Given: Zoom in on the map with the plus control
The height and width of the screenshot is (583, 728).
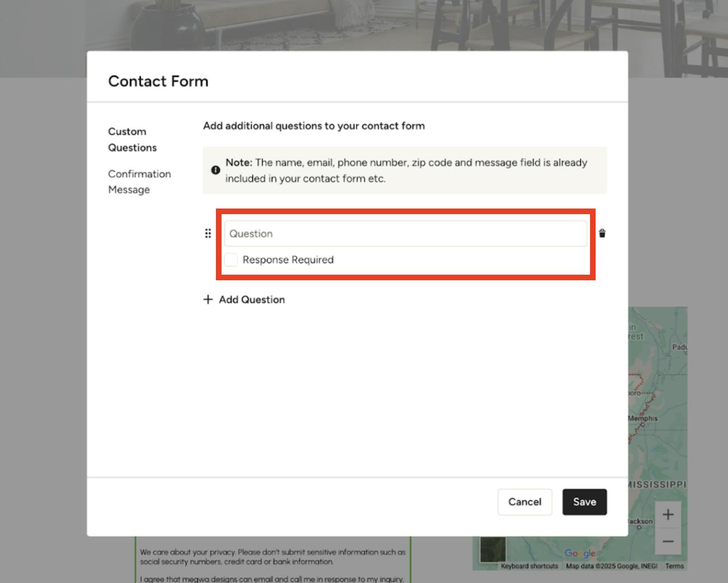Looking at the screenshot, I should tap(668, 513).
